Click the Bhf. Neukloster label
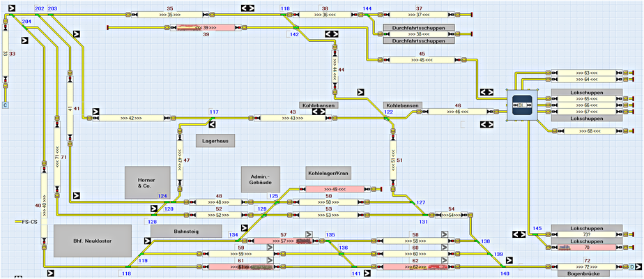 [x=93, y=241]
